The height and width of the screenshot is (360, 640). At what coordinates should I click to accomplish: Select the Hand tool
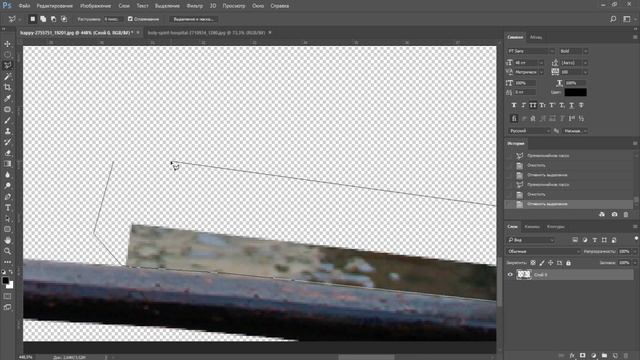pyautogui.click(x=7, y=240)
